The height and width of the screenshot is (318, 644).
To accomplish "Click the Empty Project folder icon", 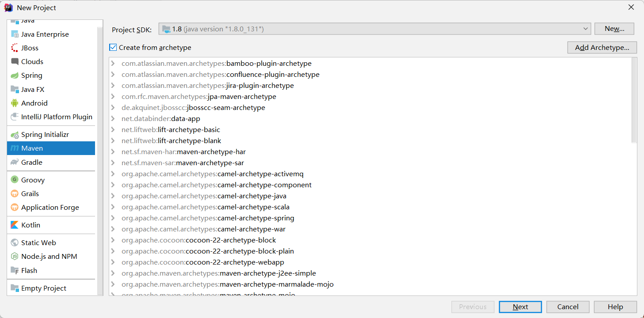I will 15,288.
